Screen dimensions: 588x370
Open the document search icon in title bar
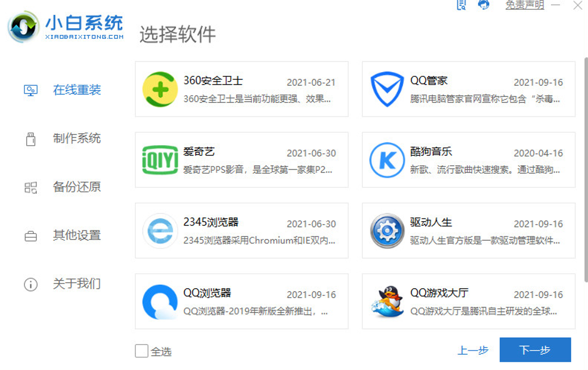coord(461,5)
